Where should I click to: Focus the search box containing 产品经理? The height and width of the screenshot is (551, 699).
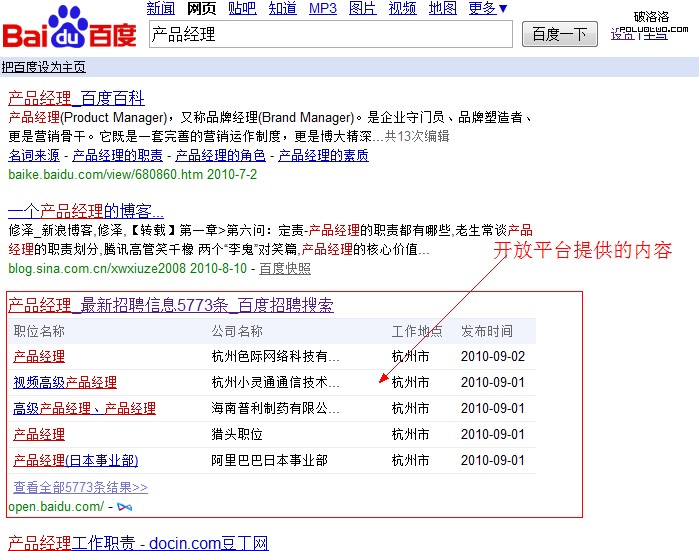[x=331, y=34]
